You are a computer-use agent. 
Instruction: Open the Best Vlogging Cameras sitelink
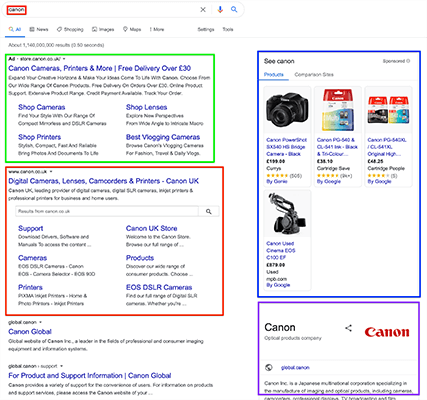coord(163,137)
